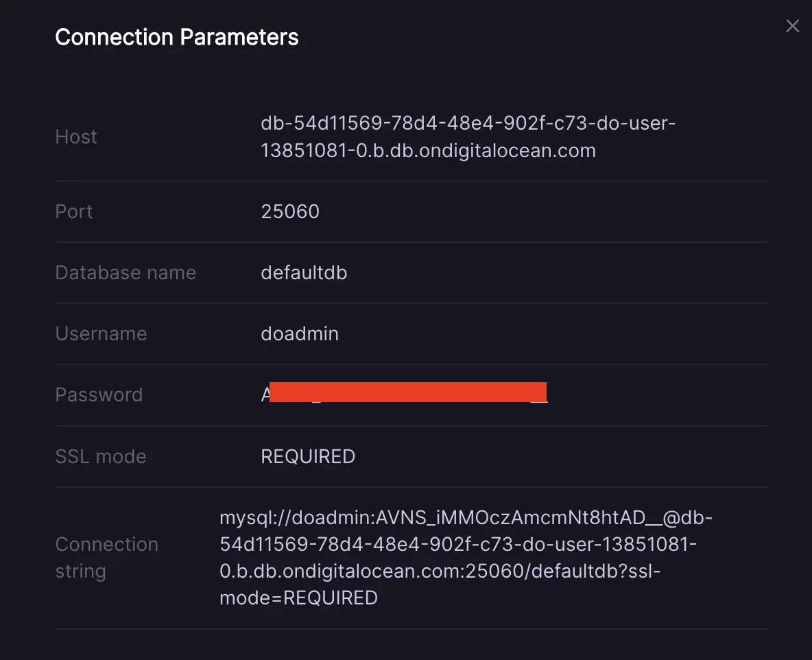Click the redacted password value
812x660 pixels.
[x=407, y=392]
